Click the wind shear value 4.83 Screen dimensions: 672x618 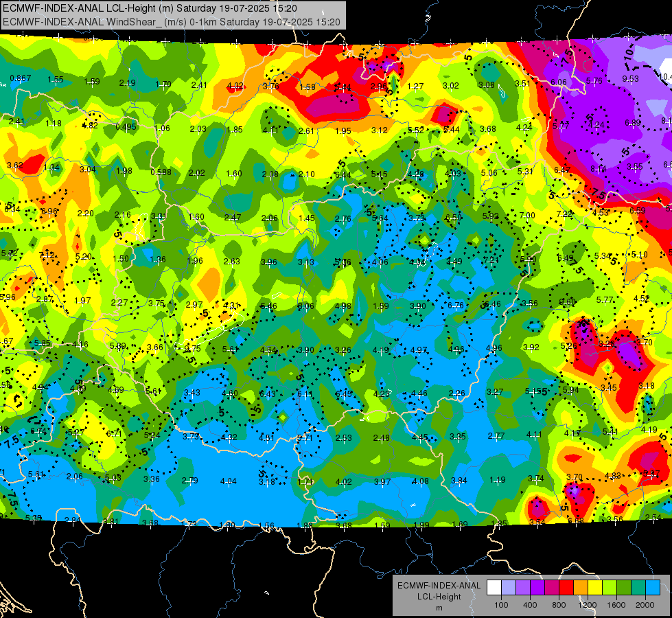[613, 476]
